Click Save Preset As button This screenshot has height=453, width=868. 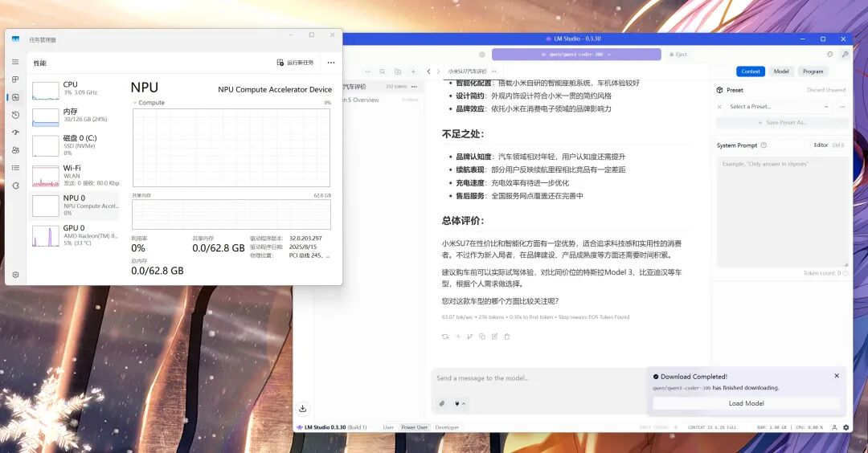coord(782,122)
